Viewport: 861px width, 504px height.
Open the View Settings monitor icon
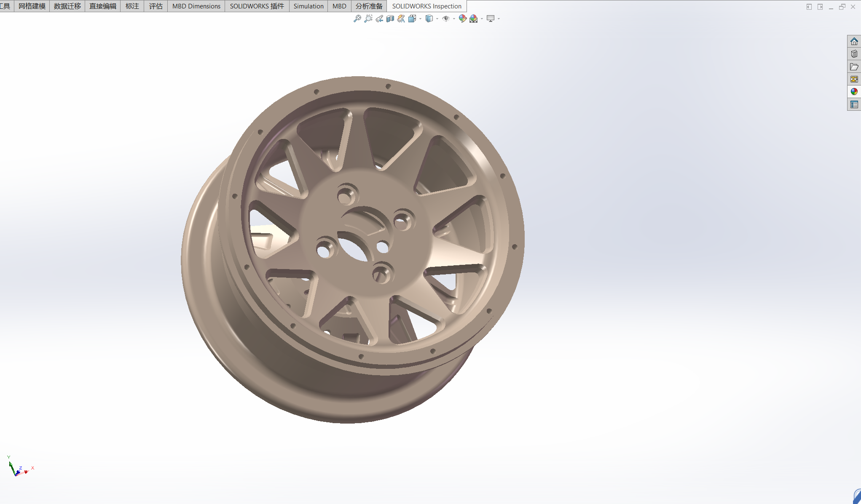coord(491,19)
